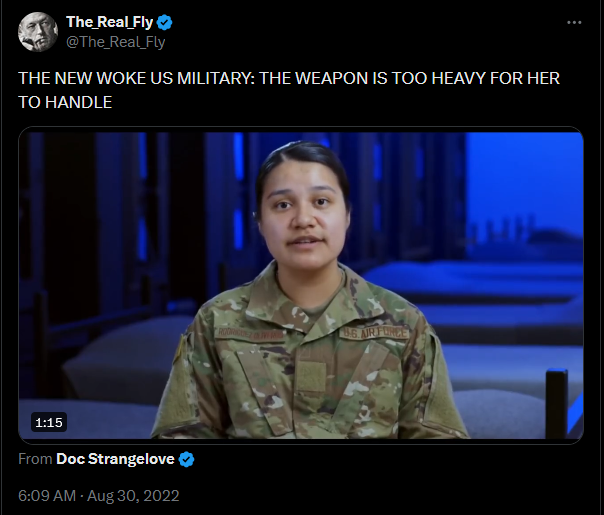Click the tweet text first line
The height and width of the screenshot is (515, 604).
click(x=289, y=78)
